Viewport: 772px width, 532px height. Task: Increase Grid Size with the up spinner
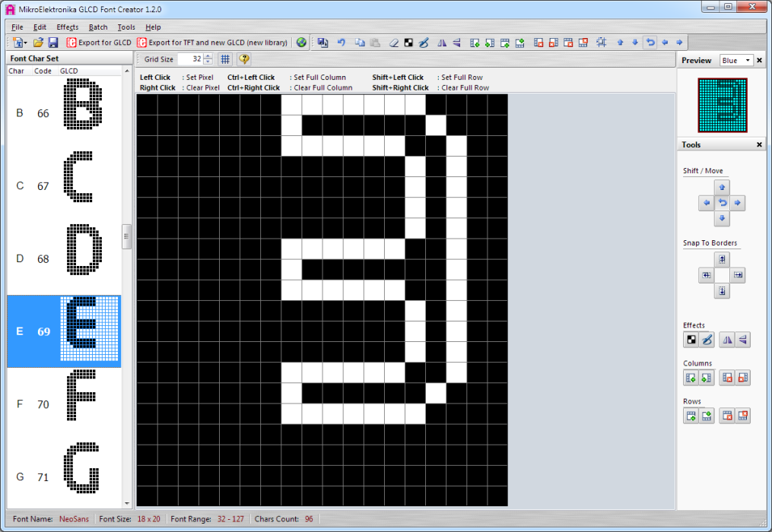(x=208, y=56)
